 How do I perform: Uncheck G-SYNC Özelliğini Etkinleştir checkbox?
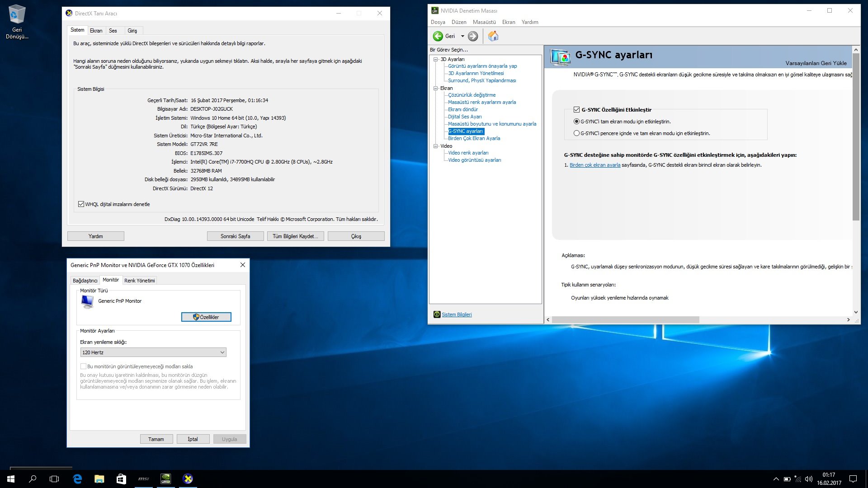(576, 110)
